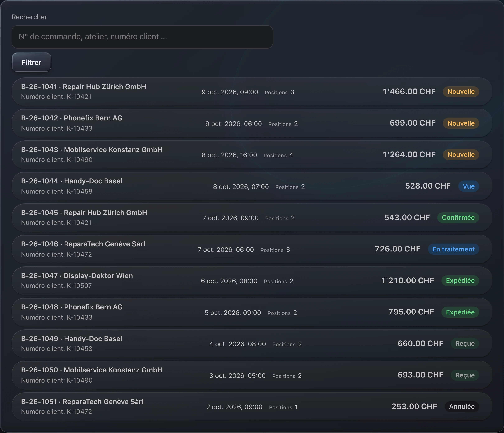Click Positions 1 on order B-26-1051
504x433 pixels.
[x=283, y=407]
